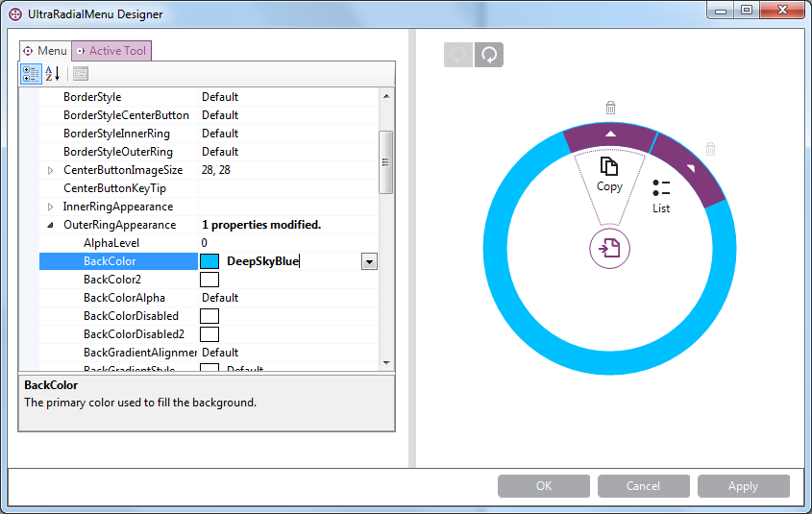This screenshot has width=812, height=514.
Task: Delete the Copy tool via trash icon
Action: [x=610, y=108]
